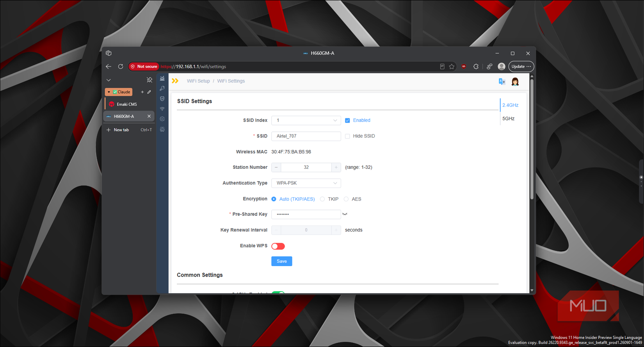Image resolution: width=644 pixels, height=347 pixels.
Task: Click into the SSID name input field
Action: (x=306, y=136)
